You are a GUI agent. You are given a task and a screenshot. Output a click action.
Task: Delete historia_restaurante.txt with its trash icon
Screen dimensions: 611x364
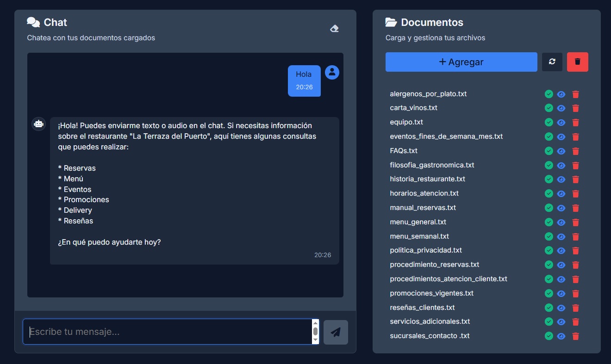click(575, 179)
